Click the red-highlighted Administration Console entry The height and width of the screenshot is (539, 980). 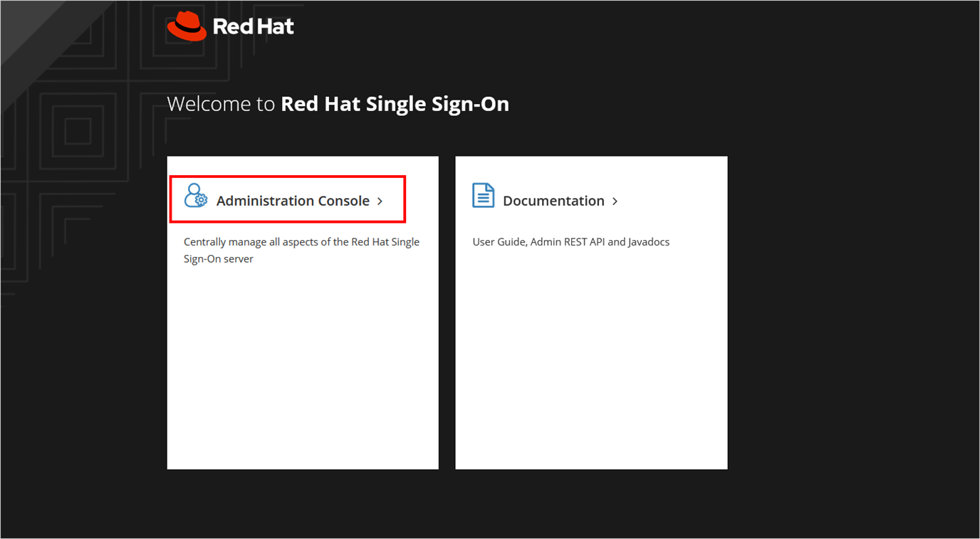(x=288, y=199)
